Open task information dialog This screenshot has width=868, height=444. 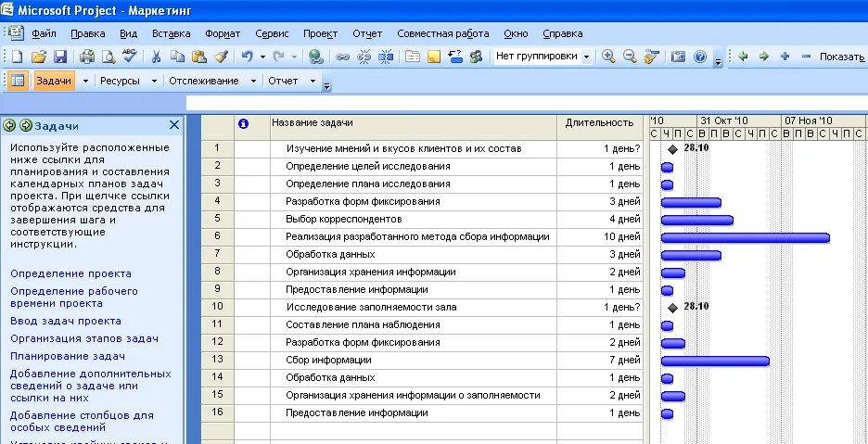click(413, 57)
